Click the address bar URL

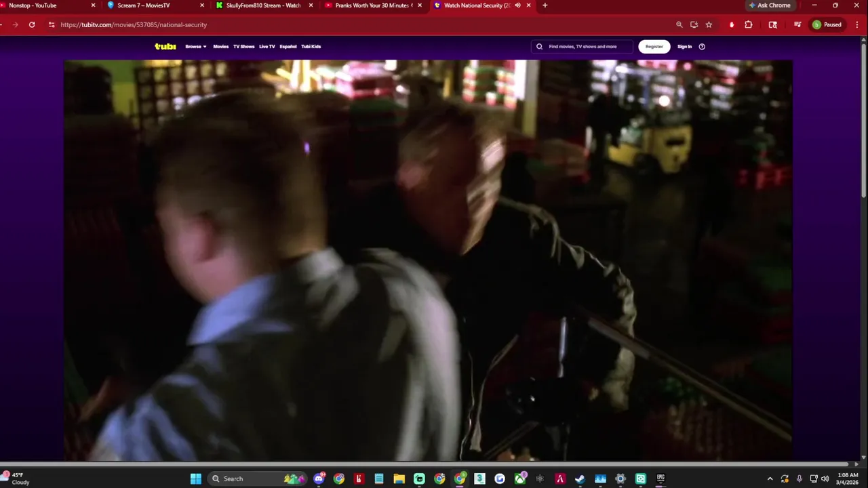tap(134, 24)
